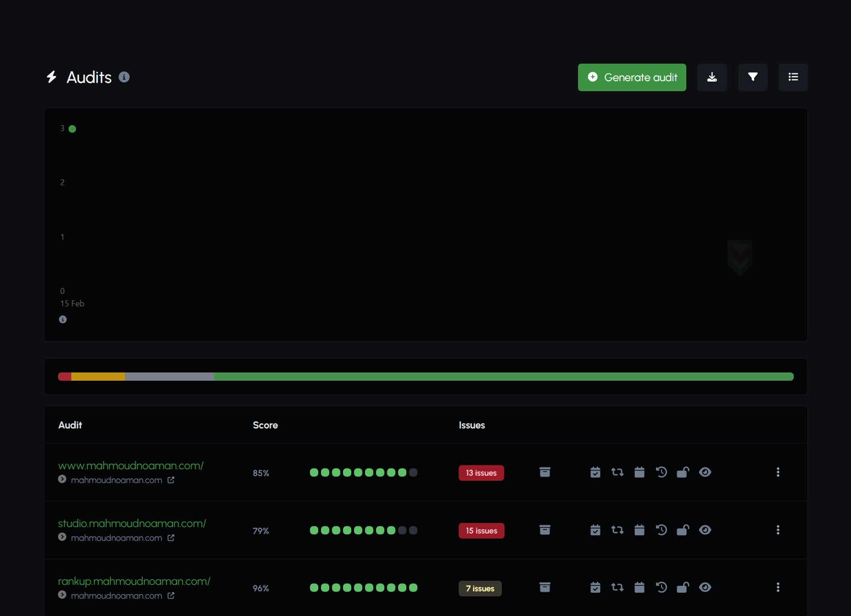Open external link icon under www.mahmoudnoaman.com/

[x=171, y=480]
